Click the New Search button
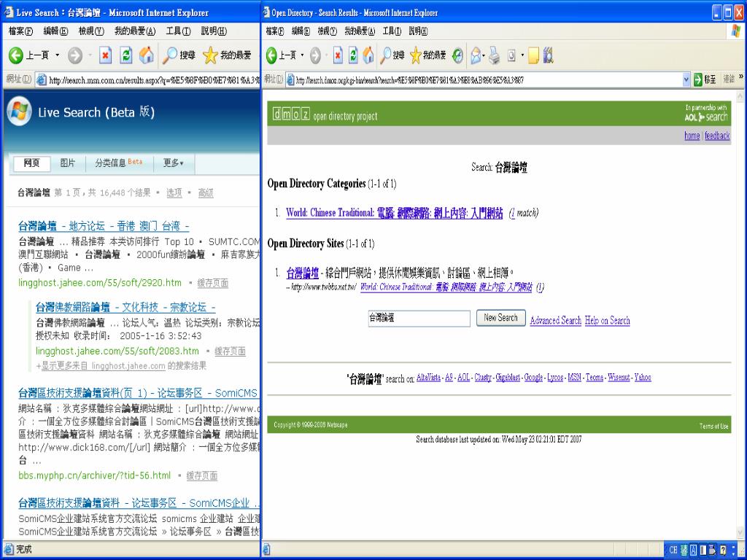The height and width of the screenshot is (560, 747). pyautogui.click(x=500, y=318)
